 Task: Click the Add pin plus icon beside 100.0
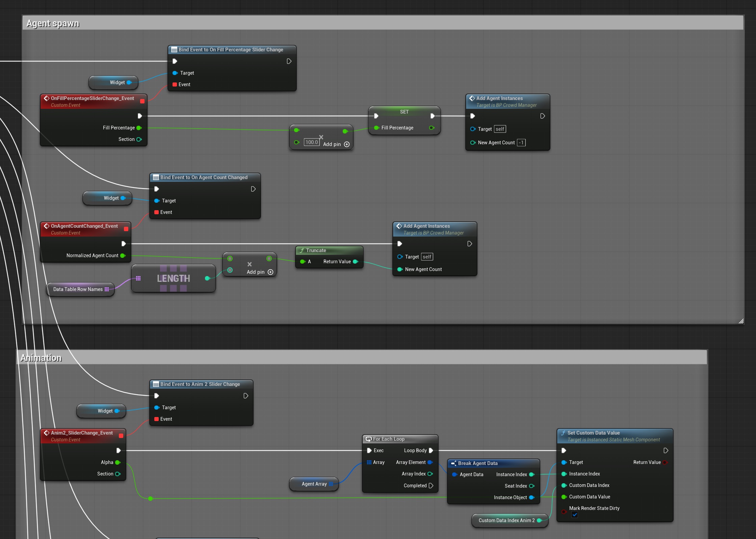347,144
